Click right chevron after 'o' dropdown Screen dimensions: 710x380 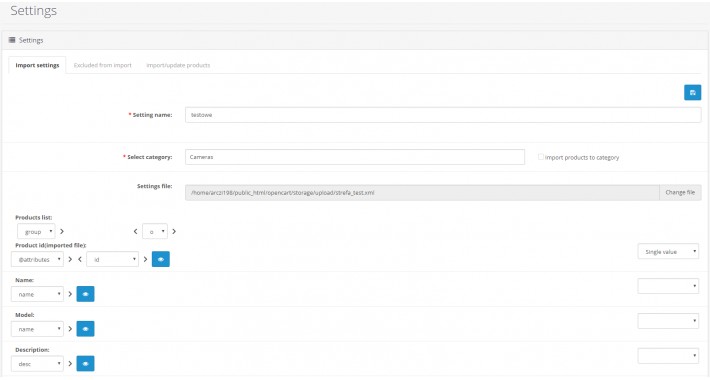[x=174, y=231]
